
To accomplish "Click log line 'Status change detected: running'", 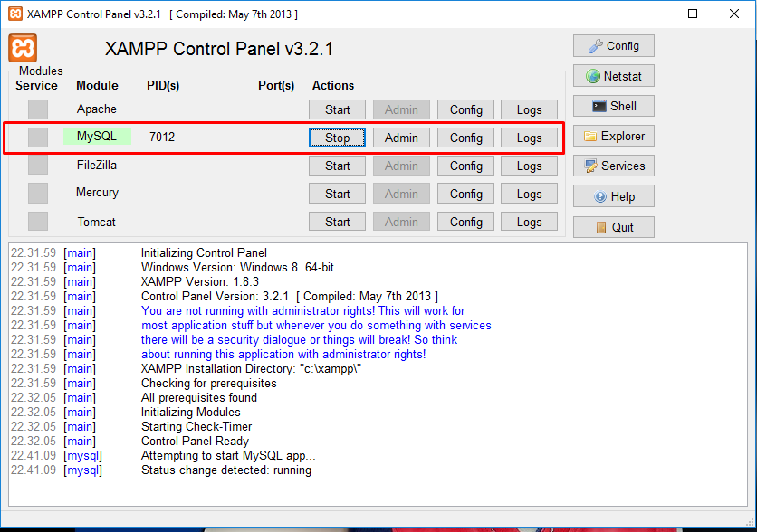I will tap(226, 470).
